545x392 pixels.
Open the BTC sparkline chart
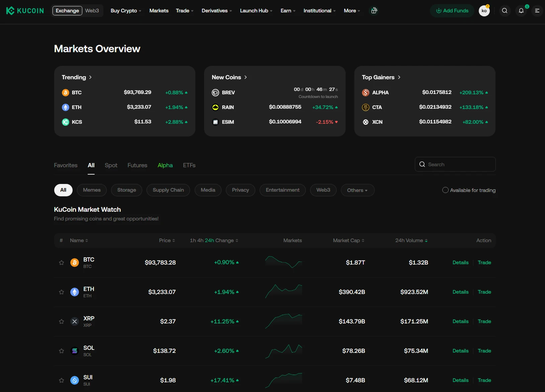pos(284,262)
